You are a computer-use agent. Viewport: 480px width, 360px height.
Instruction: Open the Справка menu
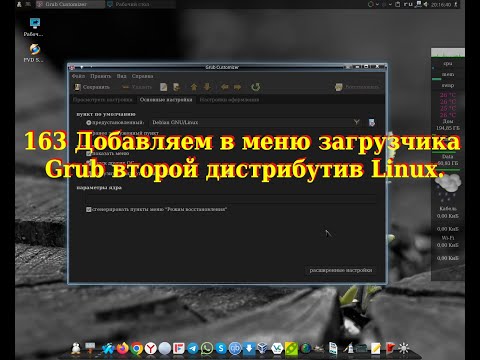click(142, 76)
